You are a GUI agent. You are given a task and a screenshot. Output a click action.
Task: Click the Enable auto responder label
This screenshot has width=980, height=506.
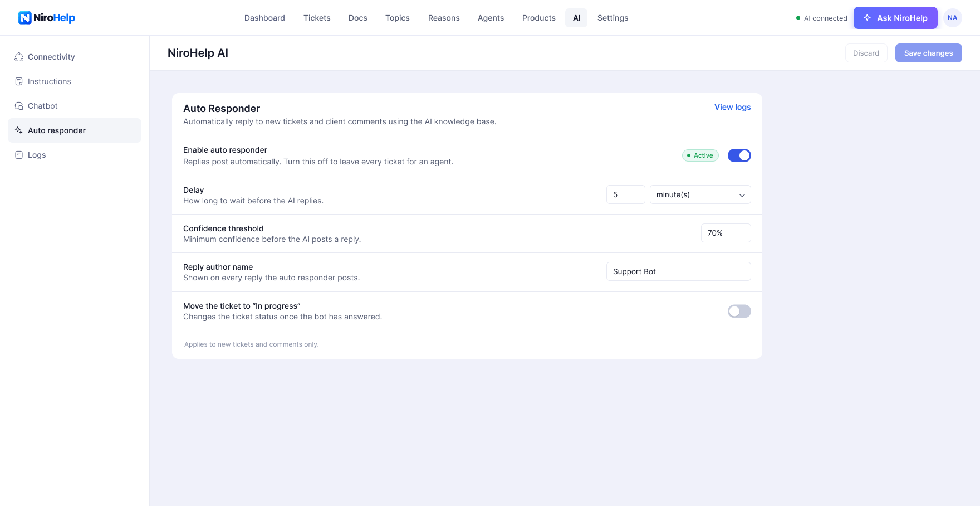coord(225,150)
